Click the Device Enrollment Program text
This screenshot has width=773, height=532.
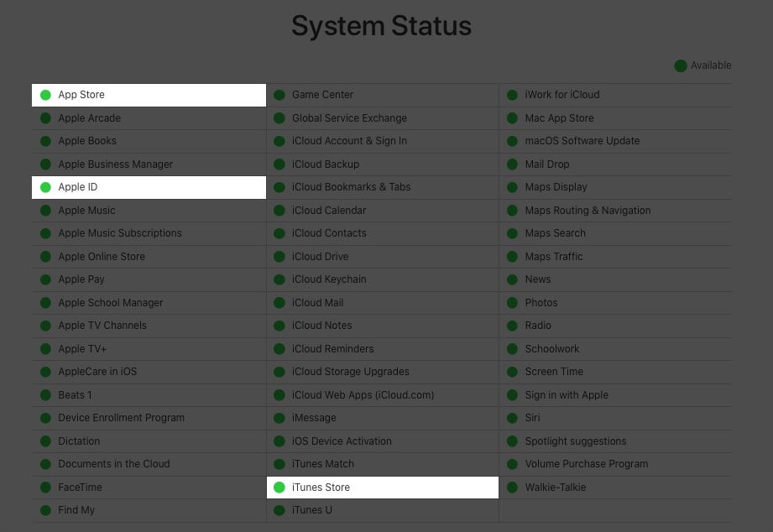121,418
